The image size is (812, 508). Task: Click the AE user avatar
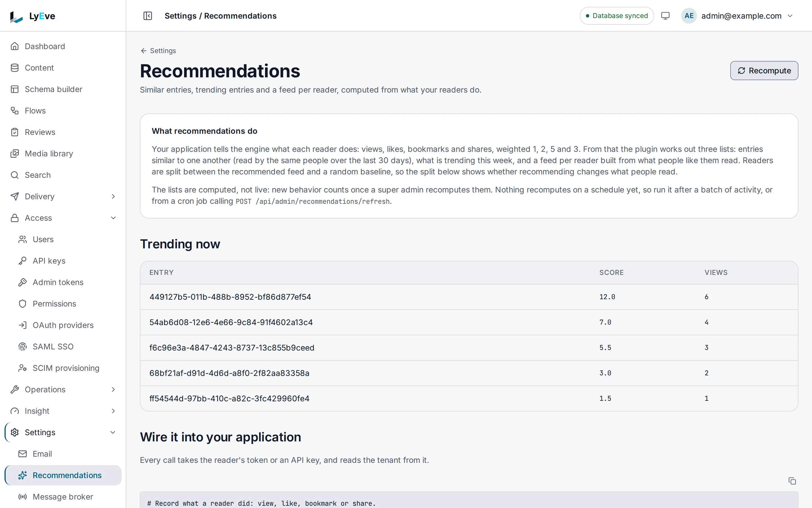[x=689, y=16]
